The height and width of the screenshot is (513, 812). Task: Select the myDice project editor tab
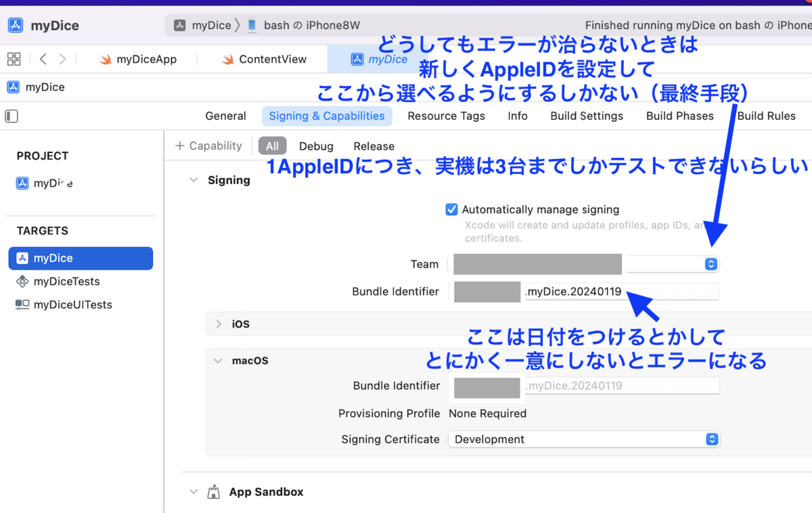click(x=379, y=60)
